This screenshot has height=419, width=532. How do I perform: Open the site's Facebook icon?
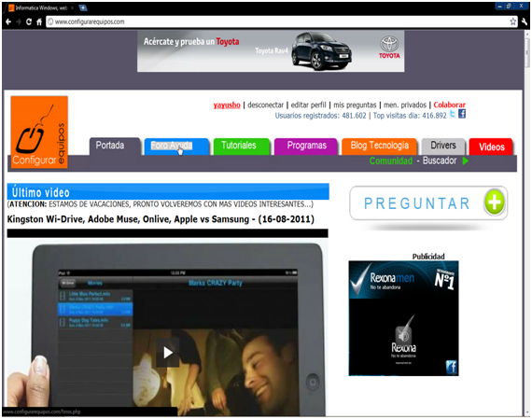pyautogui.click(x=462, y=114)
